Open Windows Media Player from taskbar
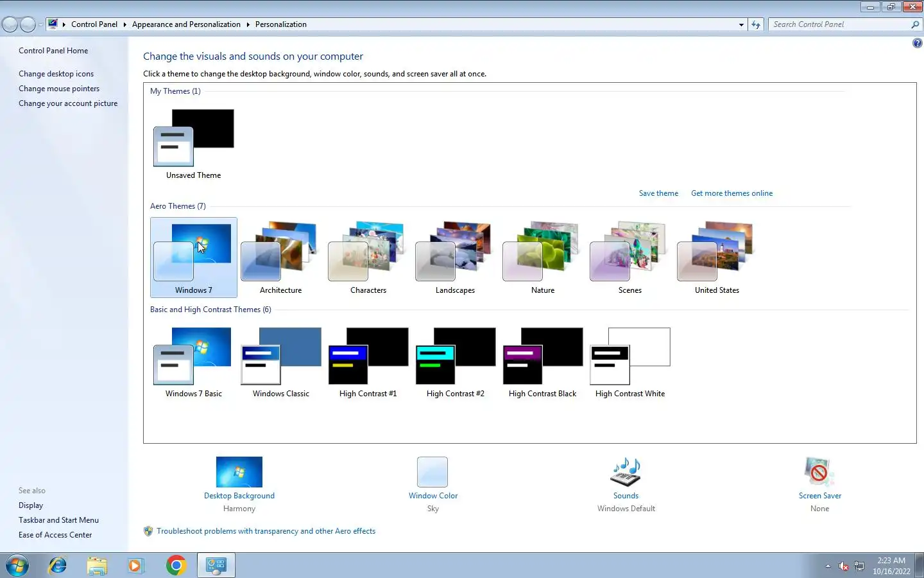The width and height of the screenshot is (924, 578). [x=136, y=565]
